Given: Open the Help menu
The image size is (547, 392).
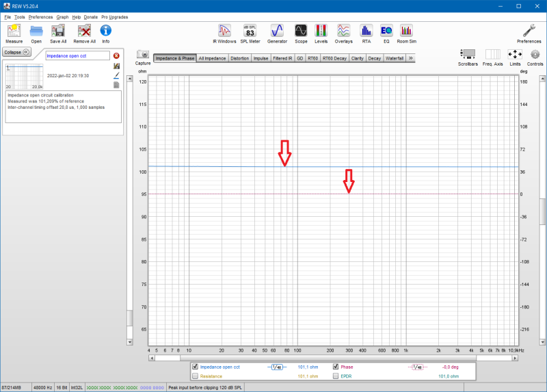Looking at the screenshot, I should click(x=77, y=17).
